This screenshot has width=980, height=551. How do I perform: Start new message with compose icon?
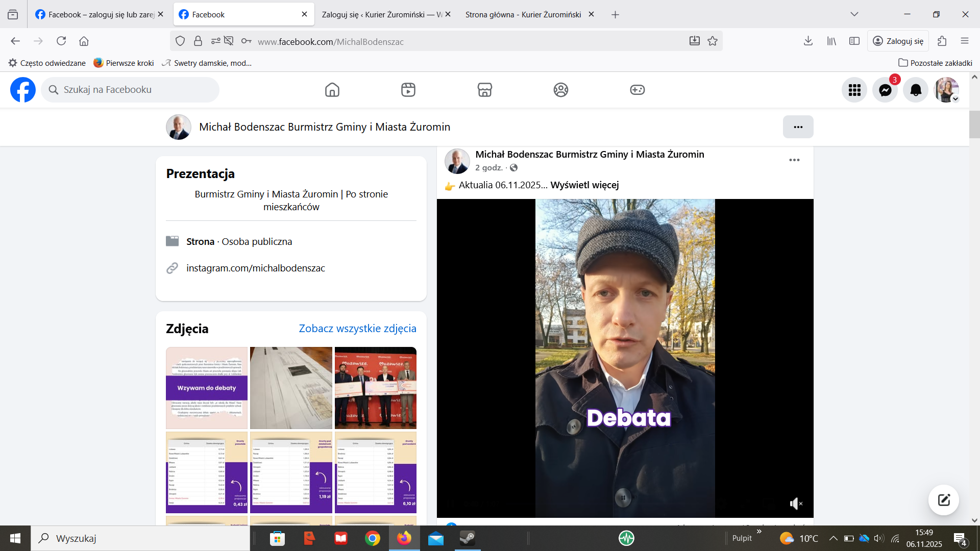(943, 500)
